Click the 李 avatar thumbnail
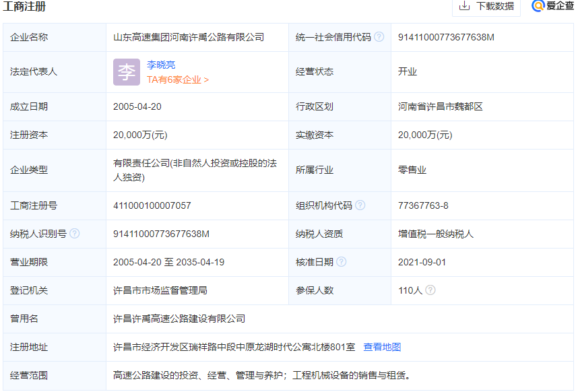Image resolution: width=578 pixels, height=392 pixels. (127, 72)
